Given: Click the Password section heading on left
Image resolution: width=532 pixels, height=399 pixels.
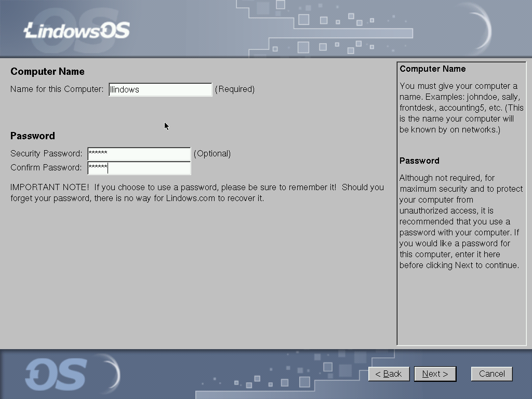Looking at the screenshot, I should [x=33, y=136].
